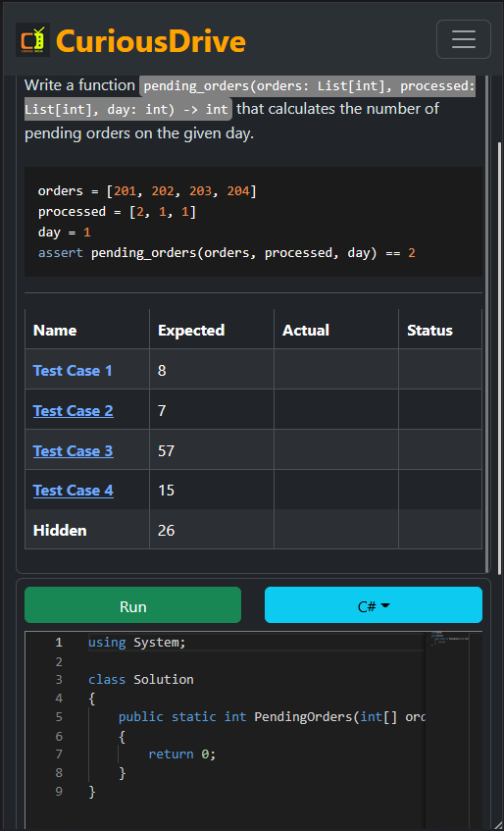Click the PendingOrders method signature line
The image size is (504, 831).
(272, 716)
